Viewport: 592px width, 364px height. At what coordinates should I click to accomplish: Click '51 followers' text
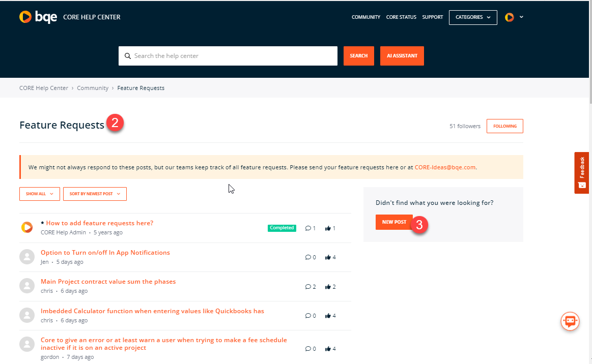click(x=465, y=126)
